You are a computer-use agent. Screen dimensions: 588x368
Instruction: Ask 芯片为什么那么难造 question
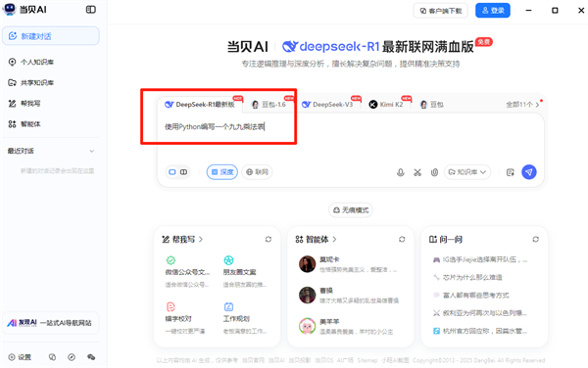467,277
